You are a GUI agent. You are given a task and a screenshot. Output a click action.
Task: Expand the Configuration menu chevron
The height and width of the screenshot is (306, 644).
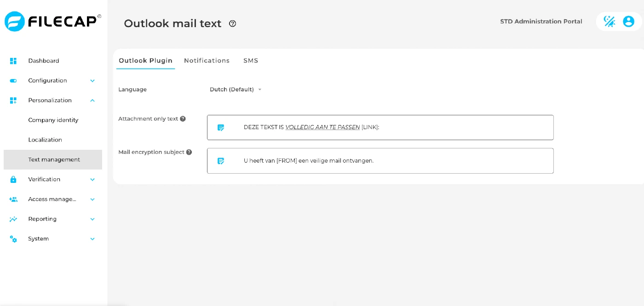92,81
